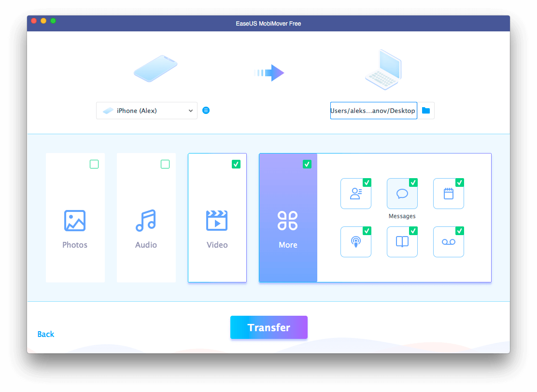This screenshot has width=537, height=392.
Task: Open the iPhone (Alex) device dropdown
Action: point(147,111)
